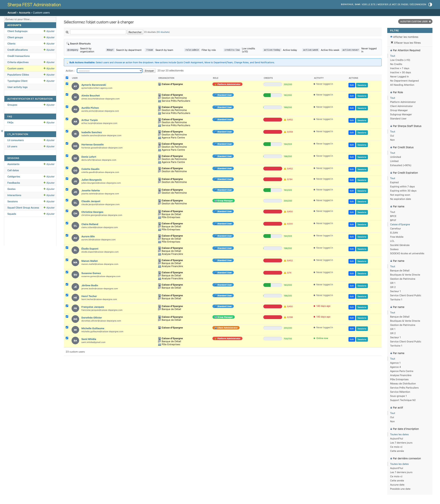440x504 pixels.
Task: Open the Action dropdown above the user list
Action: coord(109,71)
